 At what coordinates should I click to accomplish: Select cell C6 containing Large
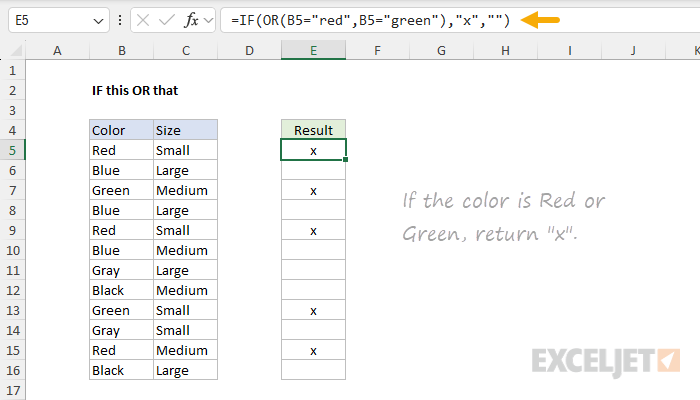[186, 171]
